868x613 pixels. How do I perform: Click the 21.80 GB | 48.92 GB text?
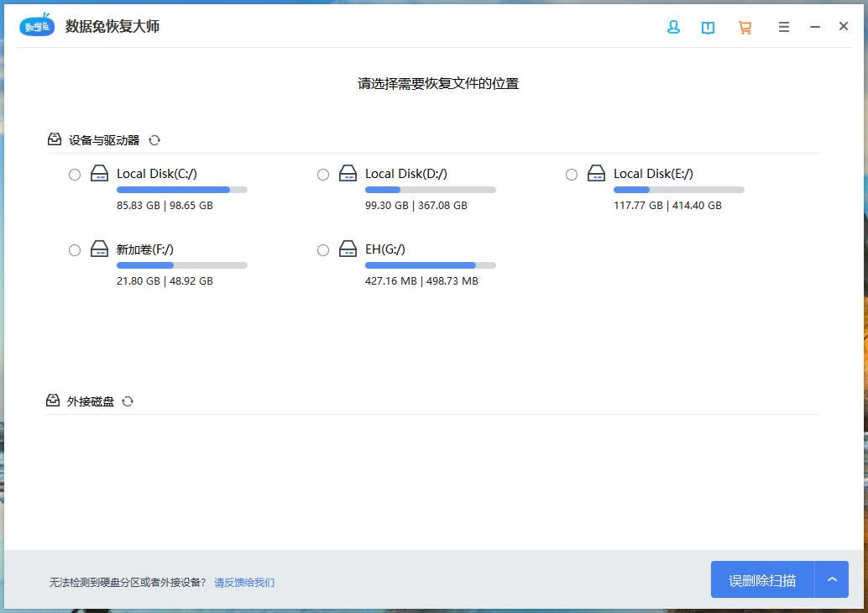pos(165,280)
